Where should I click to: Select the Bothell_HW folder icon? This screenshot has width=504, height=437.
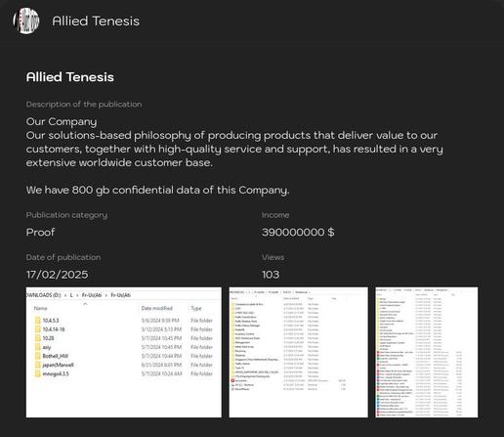tap(38, 356)
